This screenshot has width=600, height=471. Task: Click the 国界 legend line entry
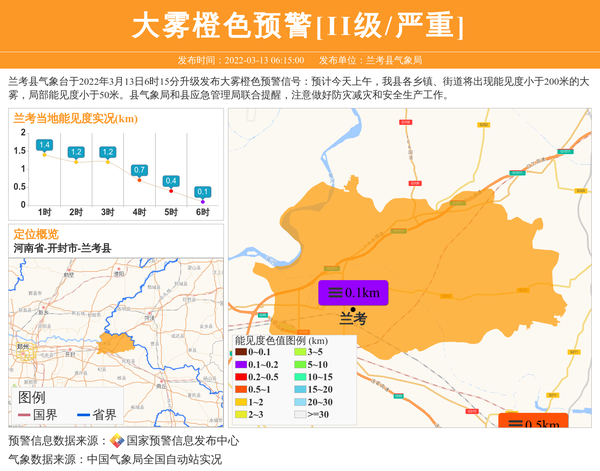click(36, 415)
